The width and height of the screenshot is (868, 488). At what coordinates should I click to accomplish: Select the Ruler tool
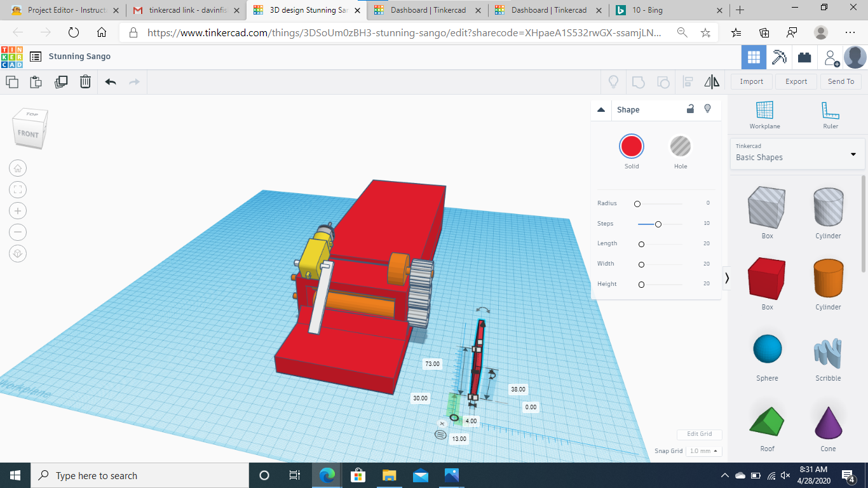(829, 114)
